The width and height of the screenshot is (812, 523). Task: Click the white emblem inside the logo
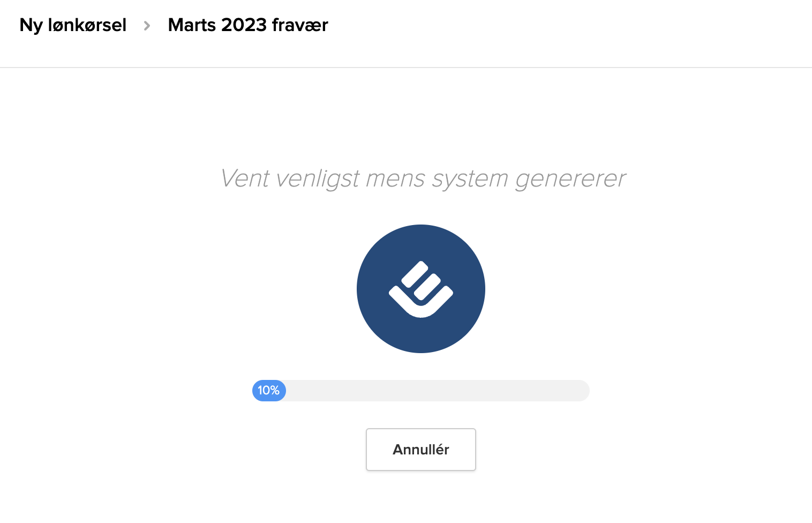click(x=421, y=289)
